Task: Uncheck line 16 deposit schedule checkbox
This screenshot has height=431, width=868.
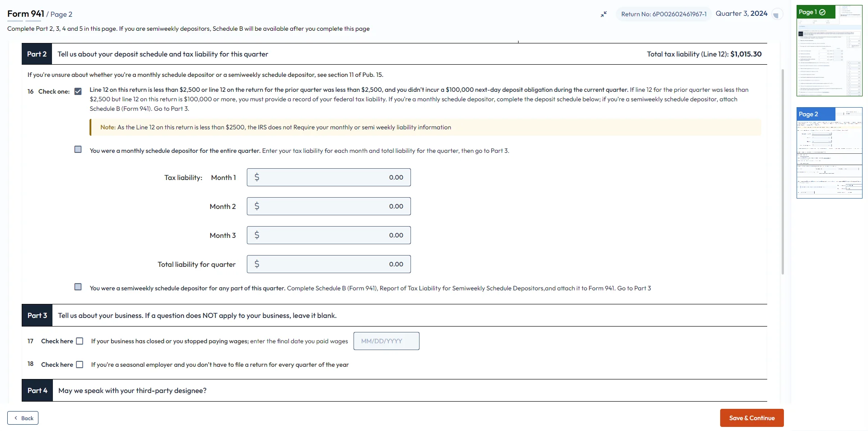Action: click(78, 91)
